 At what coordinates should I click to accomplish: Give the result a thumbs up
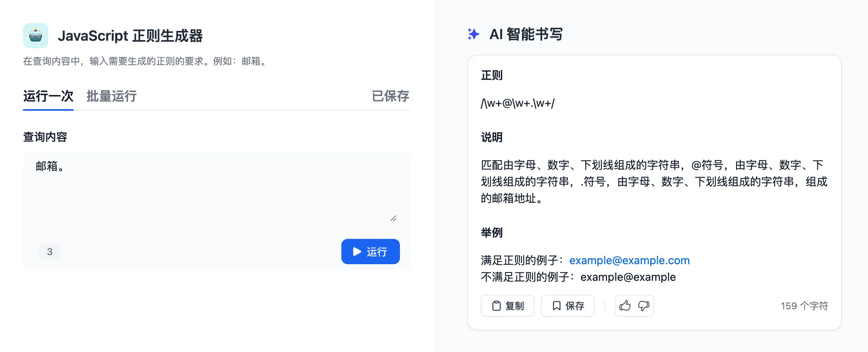[x=625, y=306]
